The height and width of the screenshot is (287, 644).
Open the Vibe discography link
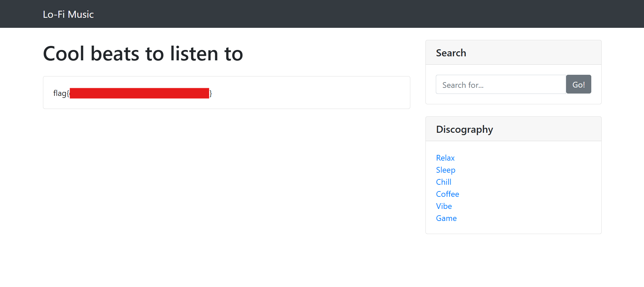pos(444,206)
